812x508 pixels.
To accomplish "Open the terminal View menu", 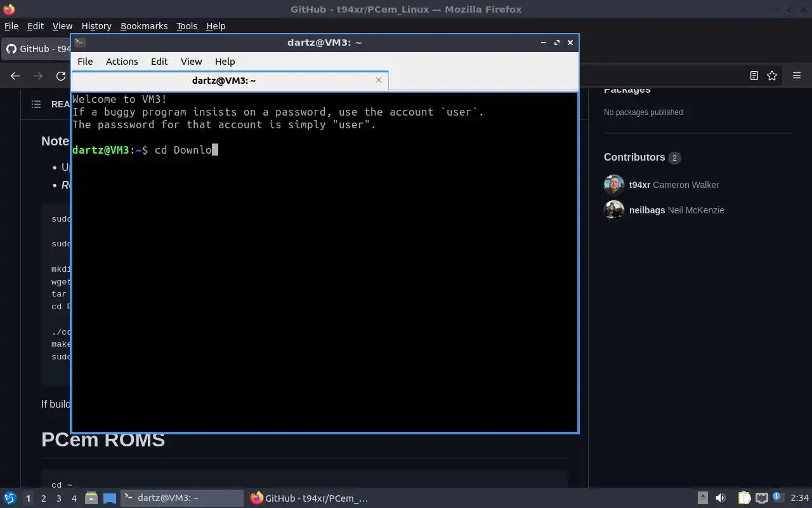I will coord(191,62).
